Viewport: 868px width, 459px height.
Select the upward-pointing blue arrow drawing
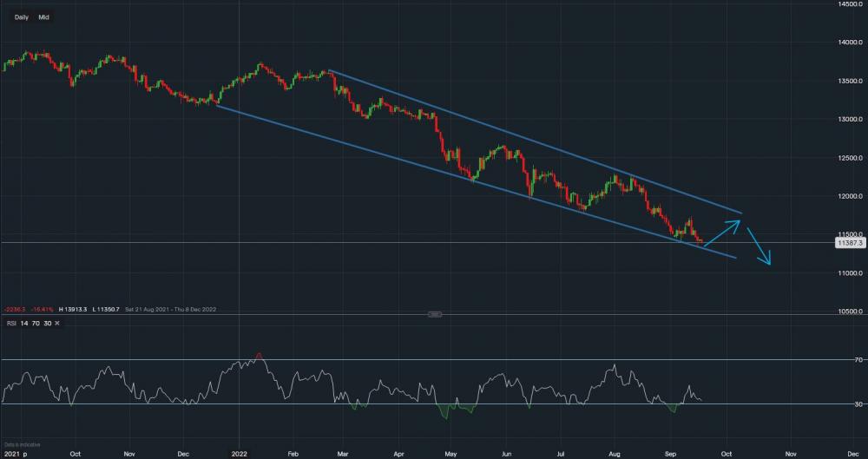pyautogui.click(x=722, y=233)
